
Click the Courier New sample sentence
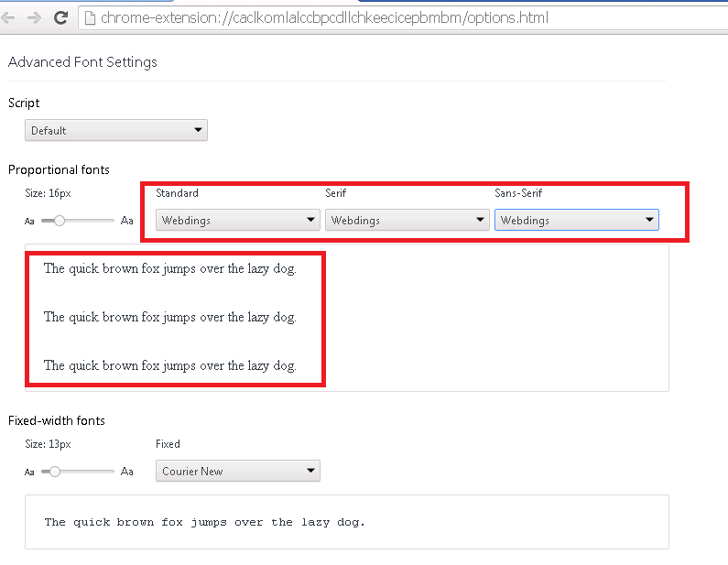coord(205,522)
